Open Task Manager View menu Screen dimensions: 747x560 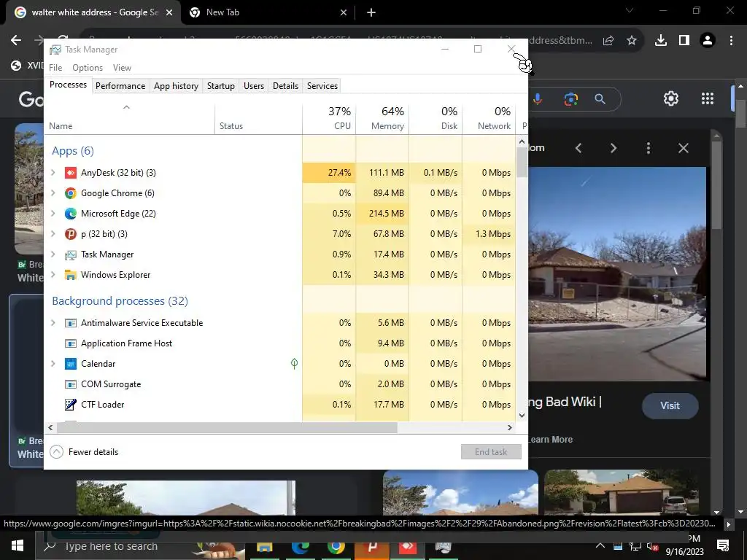pyautogui.click(x=122, y=68)
